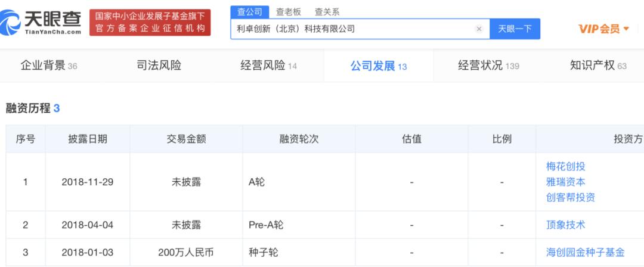Click the 融资历程 section heading
Viewport: 644px width, 267px height.
pos(33,108)
